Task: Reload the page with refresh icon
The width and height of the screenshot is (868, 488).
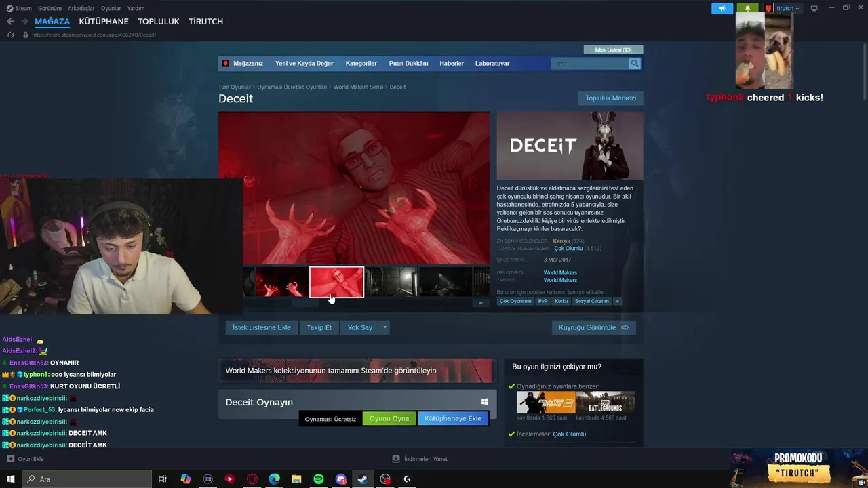Action: click(x=11, y=35)
